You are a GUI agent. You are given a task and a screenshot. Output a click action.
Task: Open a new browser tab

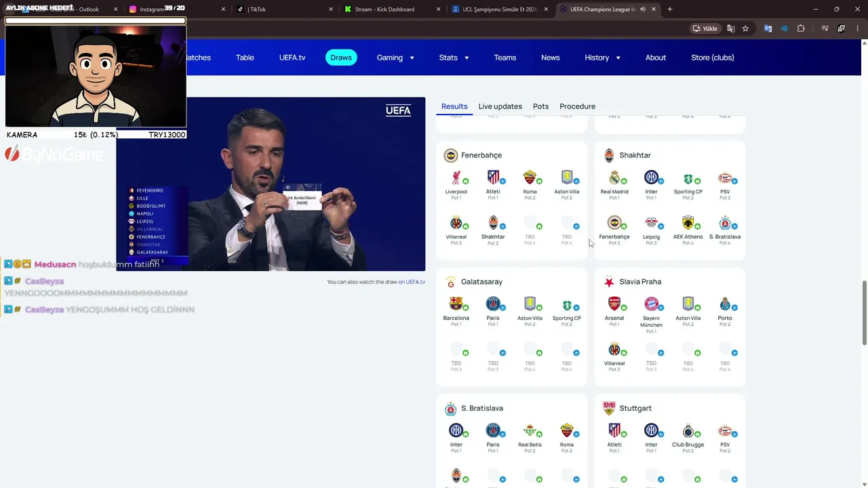pos(670,9)
